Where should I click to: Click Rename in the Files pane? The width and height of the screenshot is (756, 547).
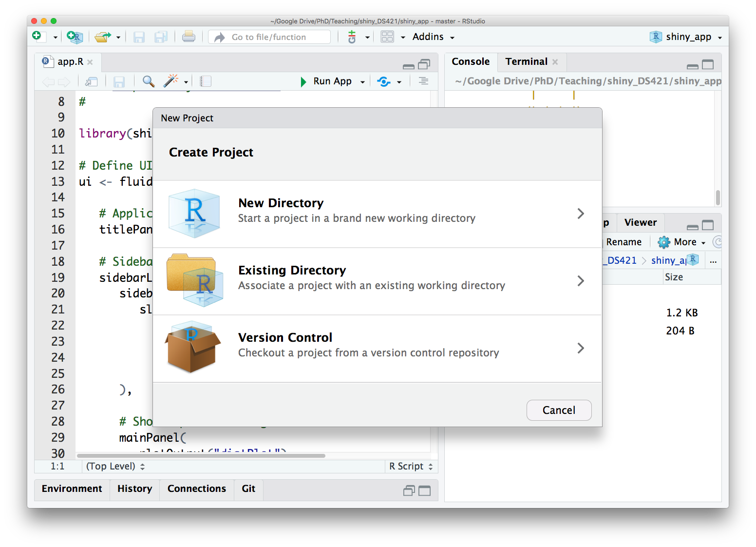[x=624, y=242]
